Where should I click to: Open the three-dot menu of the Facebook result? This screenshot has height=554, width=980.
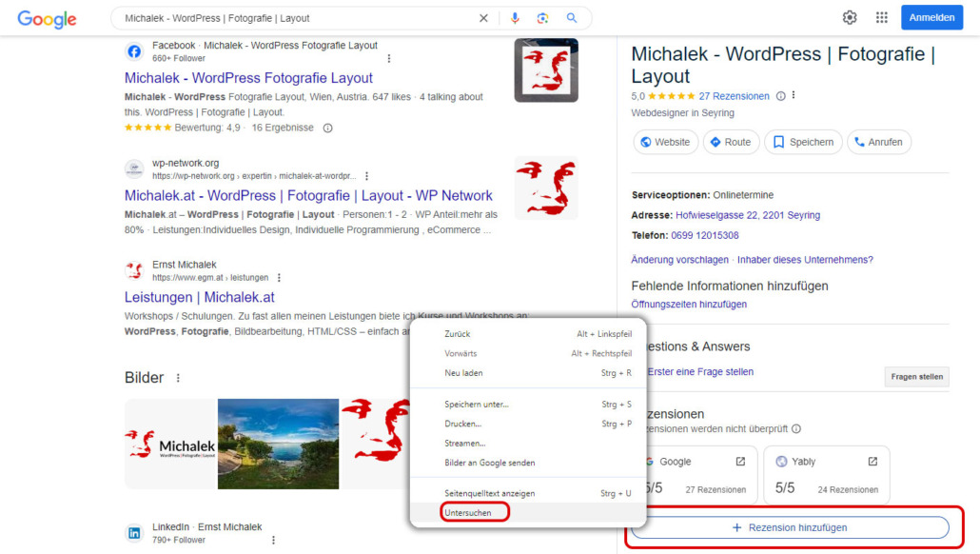coord(389,58)
